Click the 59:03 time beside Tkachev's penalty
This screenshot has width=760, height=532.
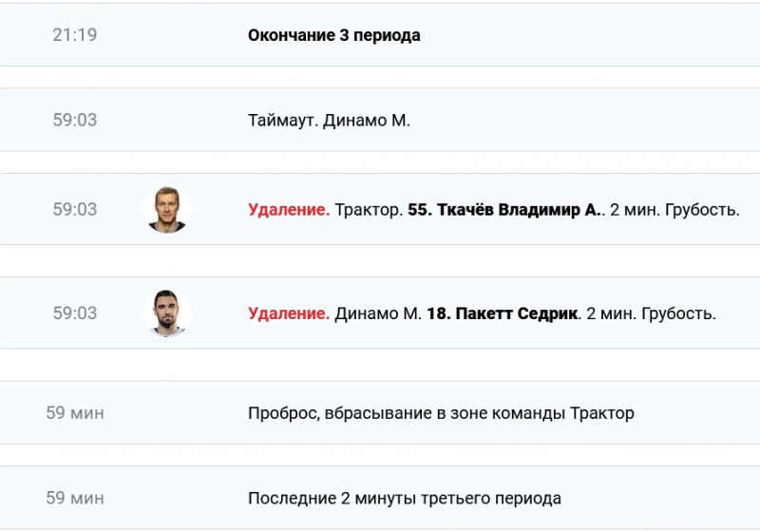75,210
